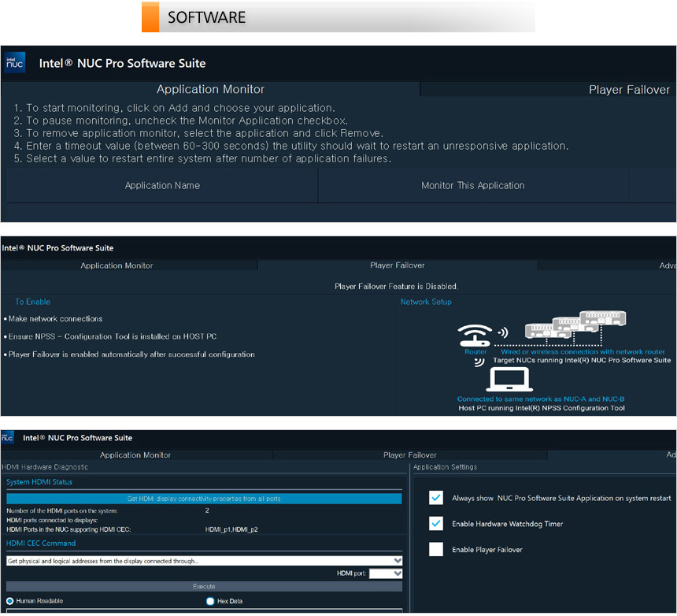This screenshot has width=677, height=616.
Task: Click the Monitor This Application column header
Action: [x=473, y=185]
